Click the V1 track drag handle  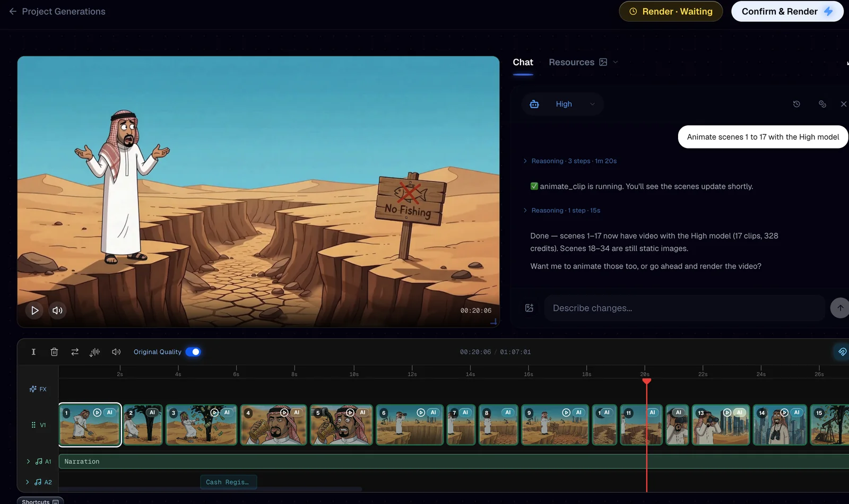tap(33, 425)
